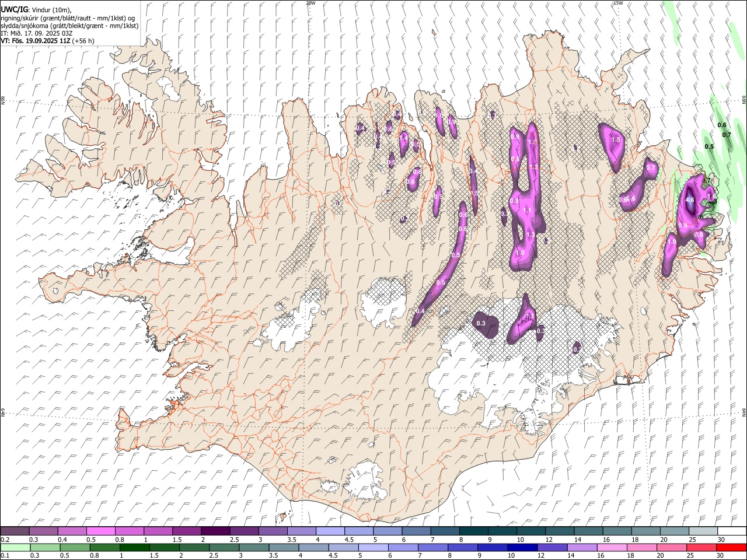This screenshot has height=560, width=747.
Task: Pick the upper scale dark purple swatch at 2
Action: [215, 531]
